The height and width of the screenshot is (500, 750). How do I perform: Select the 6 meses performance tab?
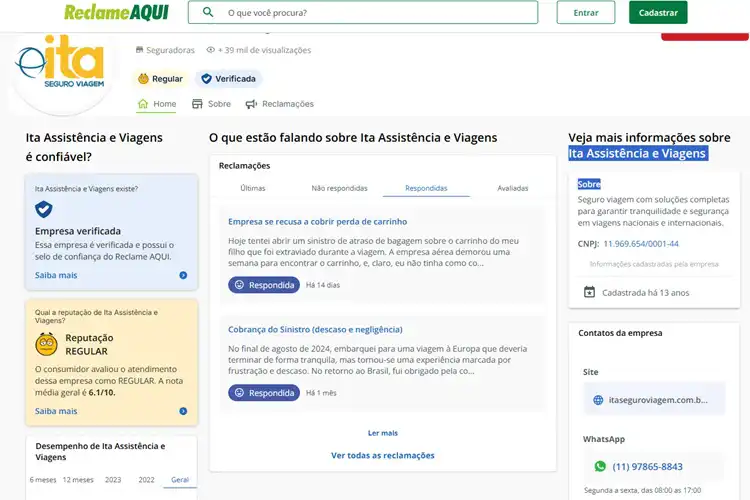43,479
